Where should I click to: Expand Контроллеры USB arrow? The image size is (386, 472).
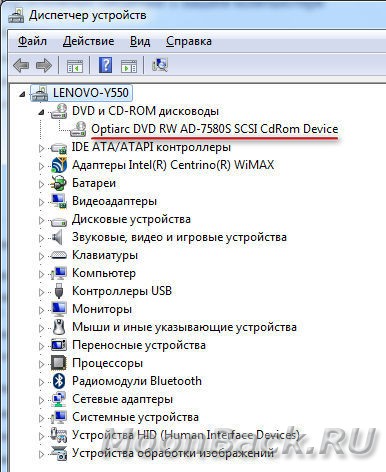point(41,292)
